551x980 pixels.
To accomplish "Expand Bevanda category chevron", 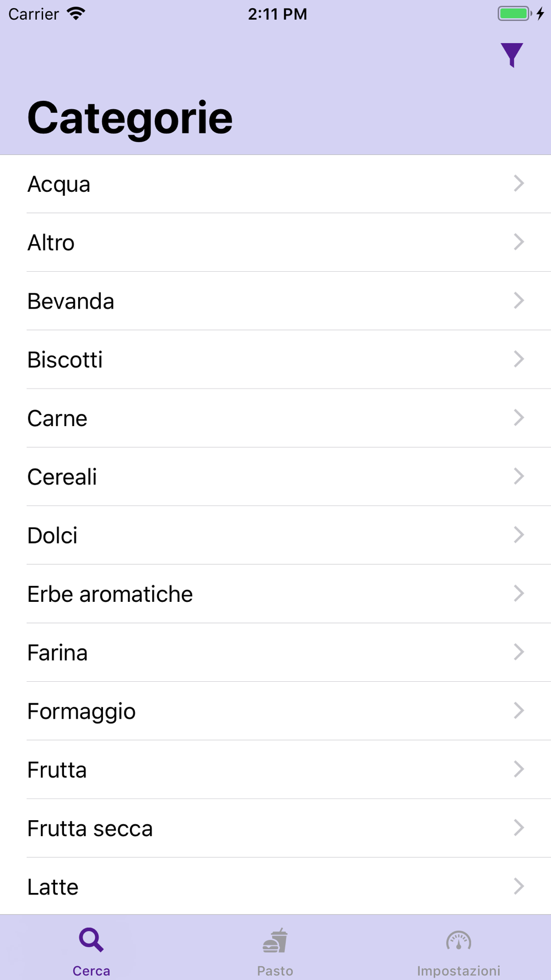I will [x=518, y=301].
